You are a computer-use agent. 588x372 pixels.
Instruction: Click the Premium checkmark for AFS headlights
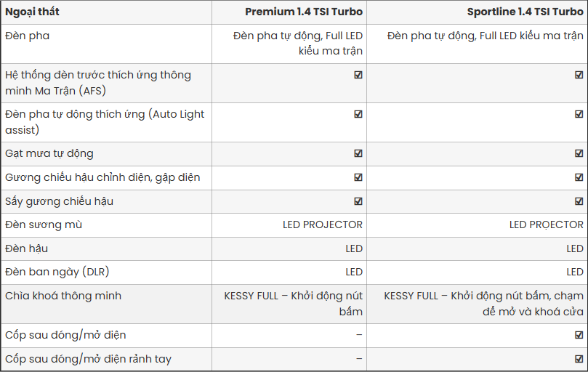click(358, 75)
